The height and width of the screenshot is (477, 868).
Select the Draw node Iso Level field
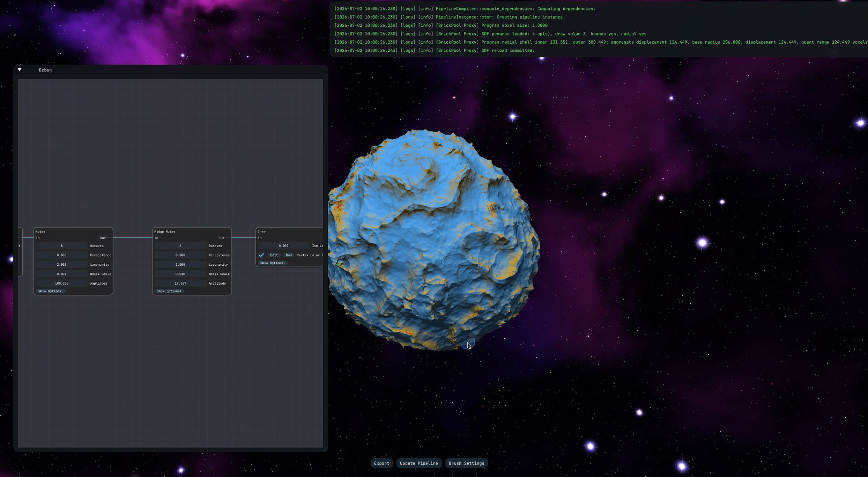pyautogui.click(x=284, y=246)
